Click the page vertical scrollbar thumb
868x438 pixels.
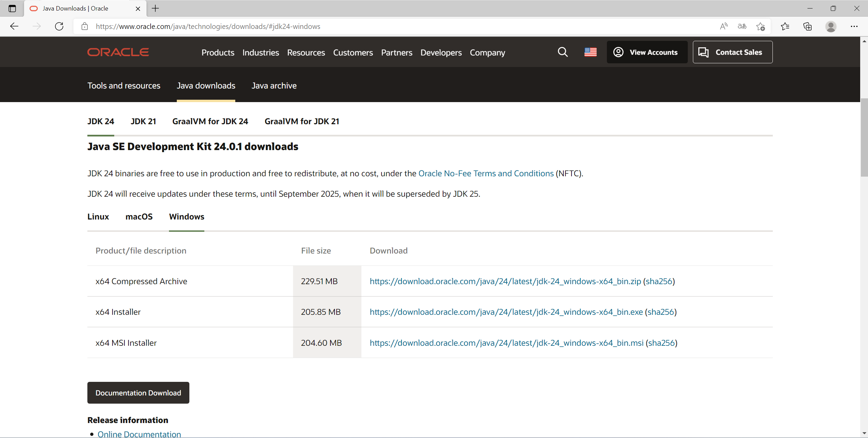click(864, 137)
